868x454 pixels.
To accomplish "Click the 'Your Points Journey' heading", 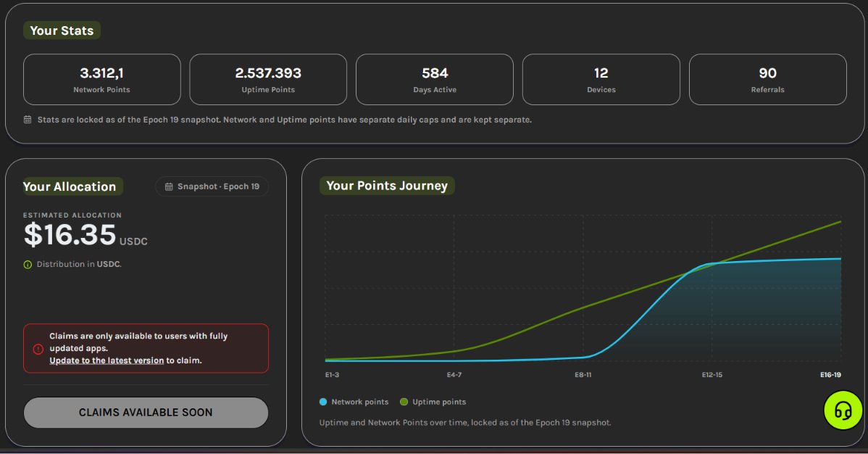I will 387,186.
